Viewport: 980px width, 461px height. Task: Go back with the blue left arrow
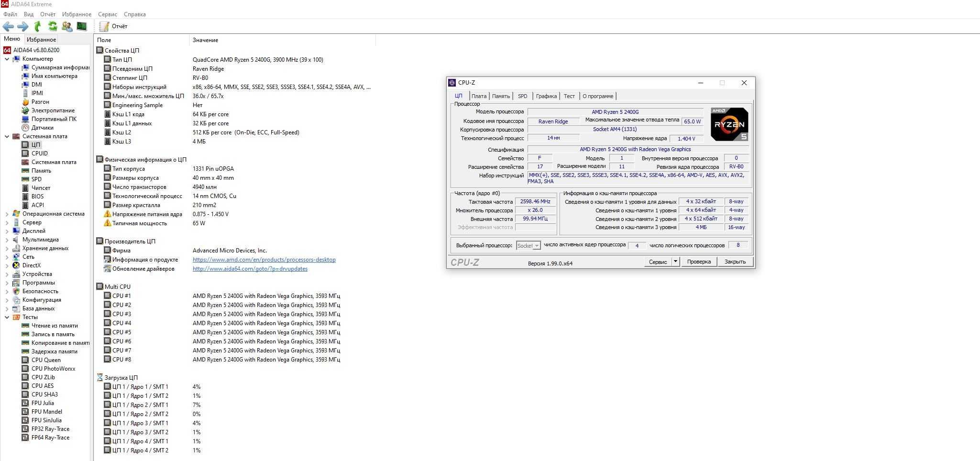pos(8,26)
